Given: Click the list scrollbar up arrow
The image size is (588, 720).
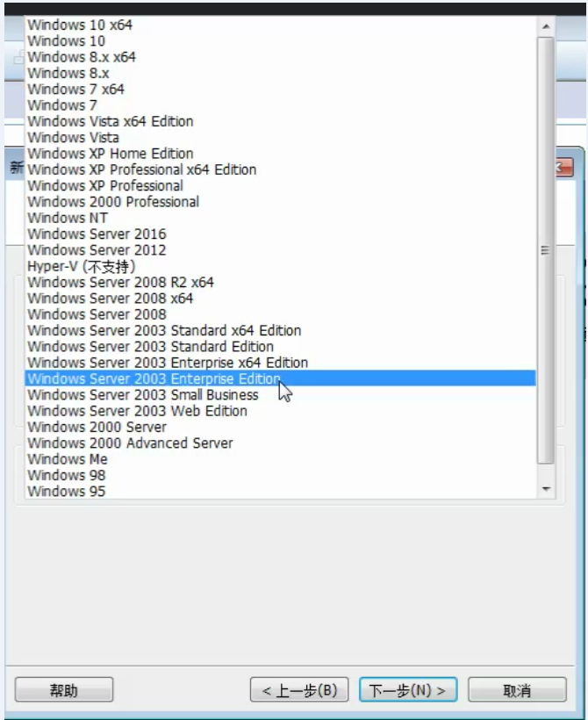Looking at the screenshot, I should click(546, 26).
